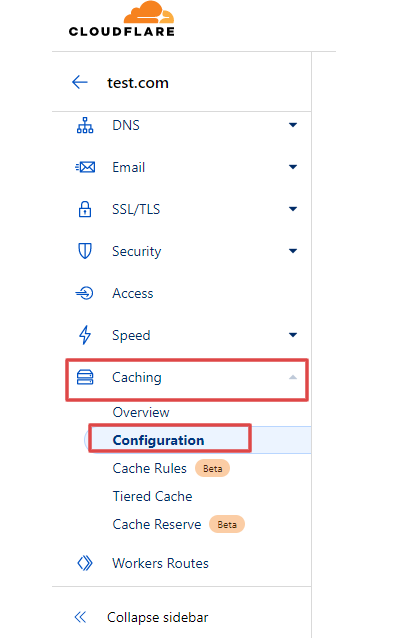Image resolution: width=400 pixels, height=638 pixels.
Task: Open the Cache Rules submenu item
Action: click(x=149, y=468)
